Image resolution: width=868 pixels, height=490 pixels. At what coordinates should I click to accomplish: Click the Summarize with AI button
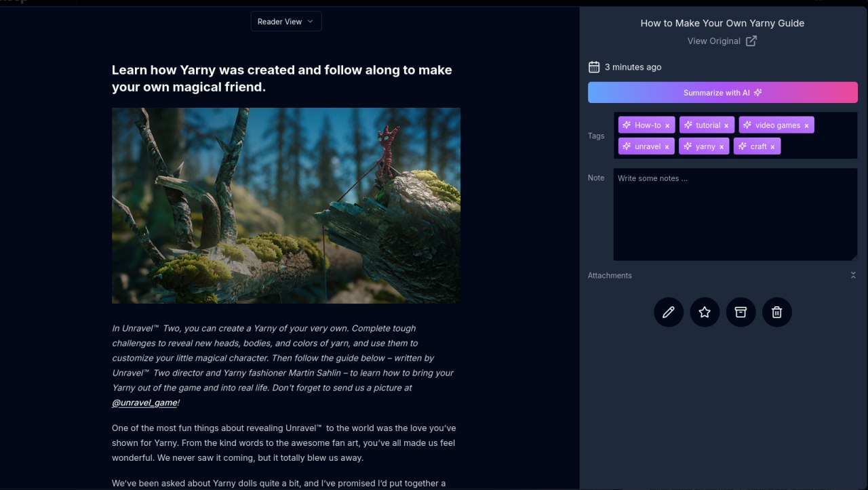click(722, 92)
